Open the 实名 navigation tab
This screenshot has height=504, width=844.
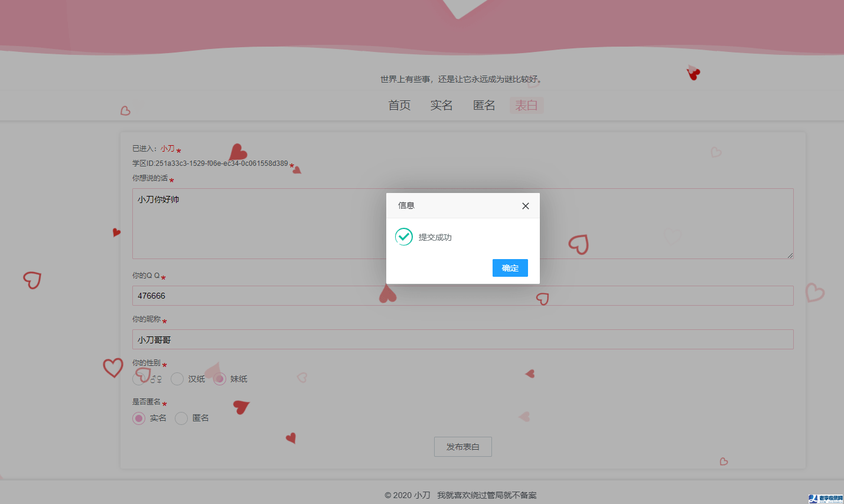click(x=441, y=105)
